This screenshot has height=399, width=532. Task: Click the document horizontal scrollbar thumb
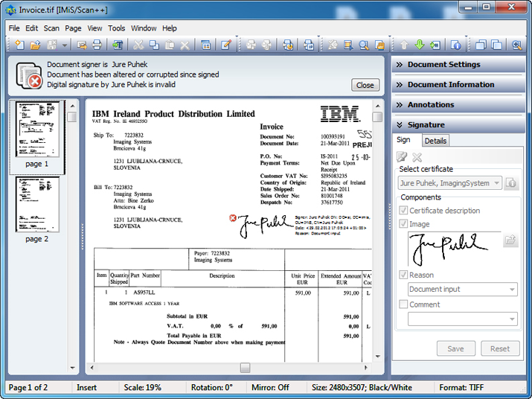pos(245,368)
